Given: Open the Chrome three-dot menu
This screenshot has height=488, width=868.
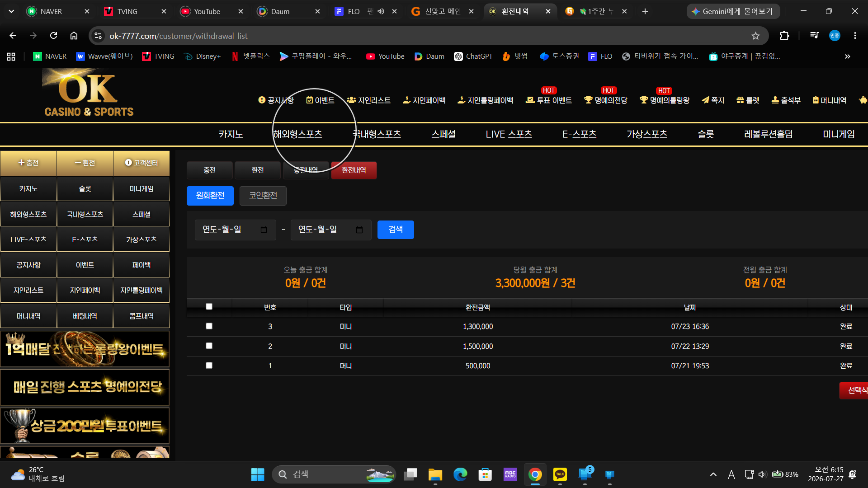Looking at the screenshot, I should pyautogui.click(x=855, y=36).
